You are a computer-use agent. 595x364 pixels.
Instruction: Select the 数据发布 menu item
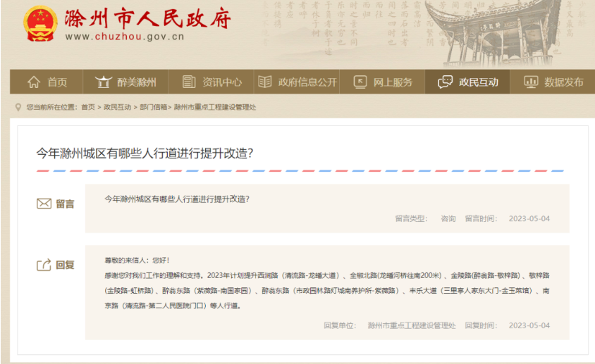(x=563, y=82)
